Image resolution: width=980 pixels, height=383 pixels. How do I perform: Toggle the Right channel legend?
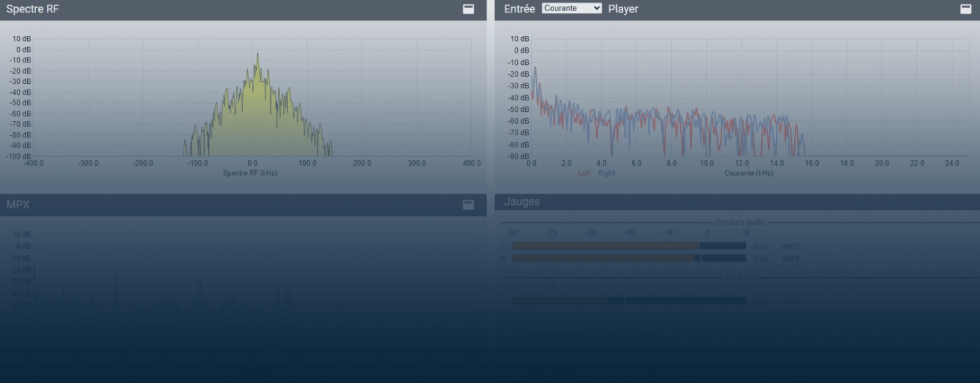pyautogui.click(x=606, y=173)
